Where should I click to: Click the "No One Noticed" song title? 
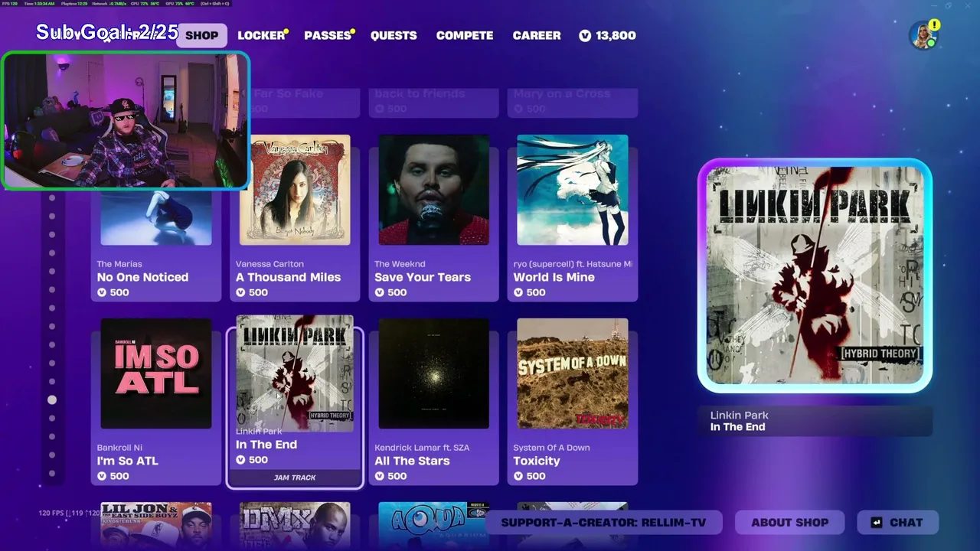point(142,277)
